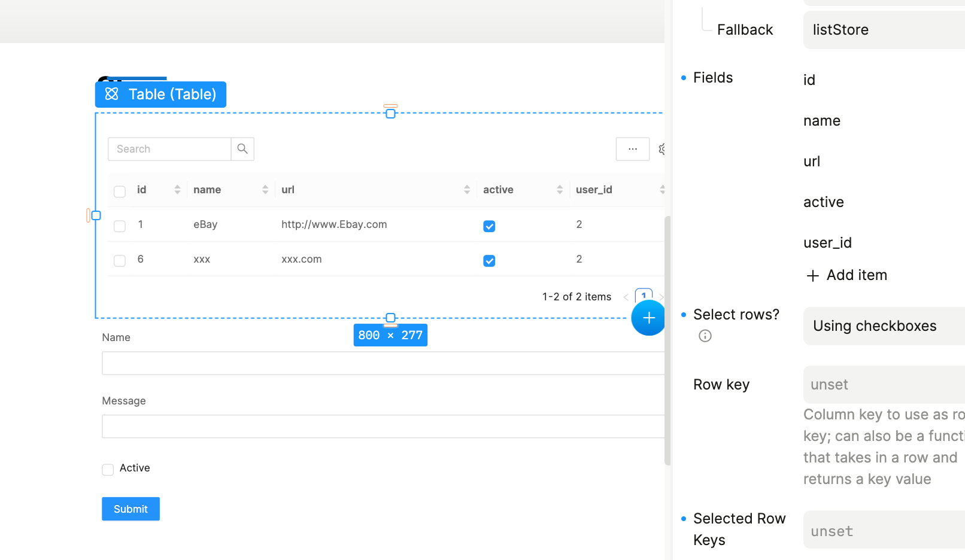Tick the row selection checkbox for eBay
965x560 pixels.
pyautogui.click(x=120, y=226)
